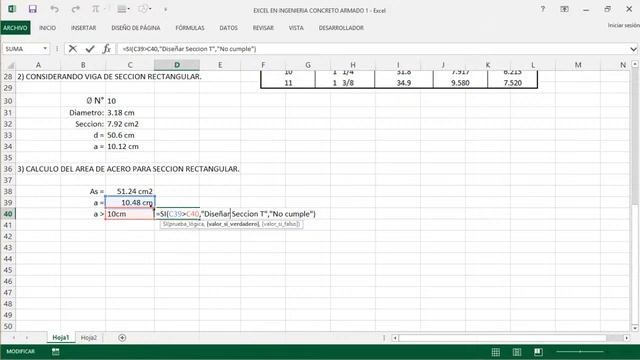
Task: Click the pi equation icon in quick access toolbar
Action: pos(96,9)
